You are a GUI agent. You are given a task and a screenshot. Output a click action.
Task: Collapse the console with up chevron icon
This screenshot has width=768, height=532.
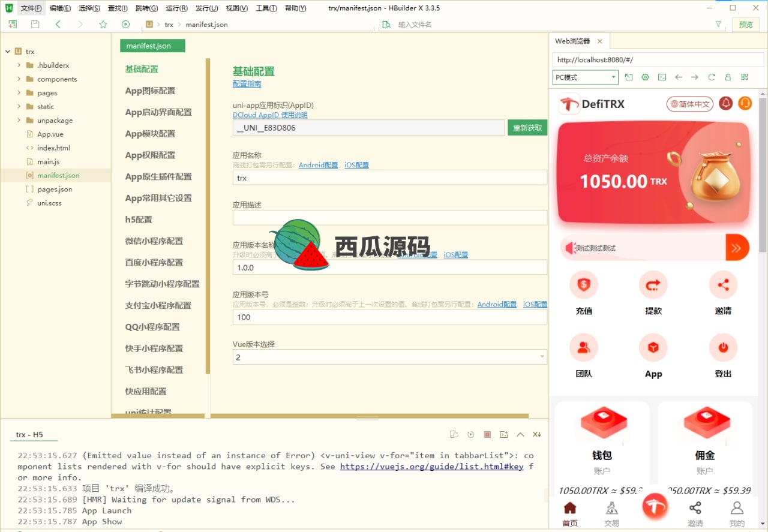pyautogui.click(x=520, y=434)
